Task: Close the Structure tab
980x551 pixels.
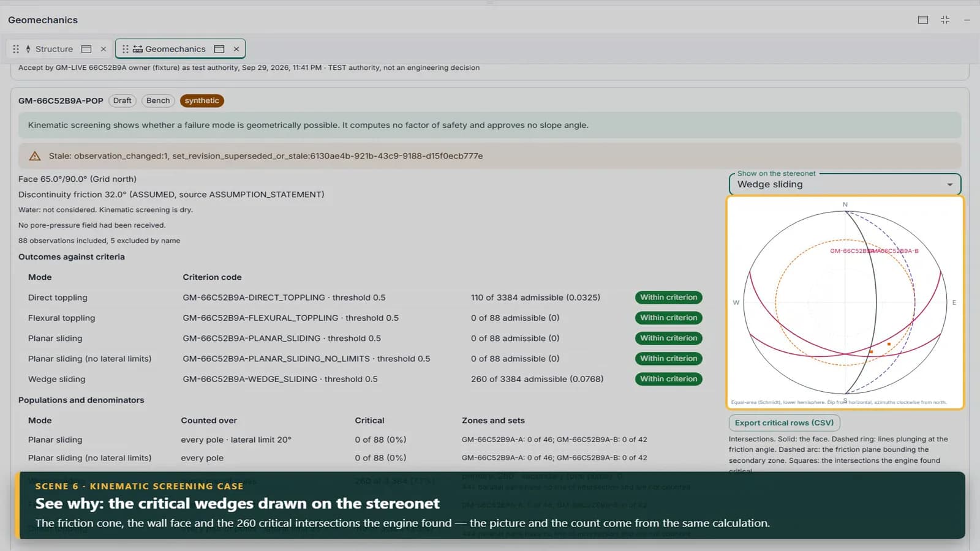Action: point(104,49)
